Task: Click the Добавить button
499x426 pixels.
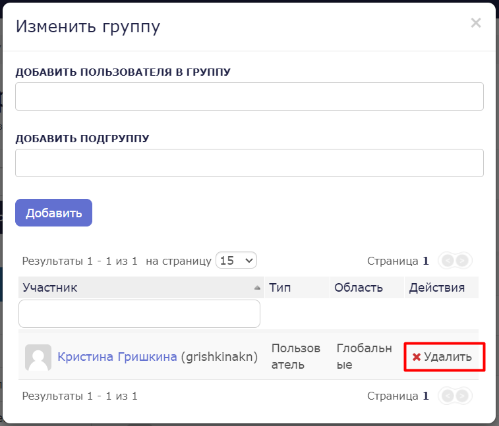Action: (54, 213)
